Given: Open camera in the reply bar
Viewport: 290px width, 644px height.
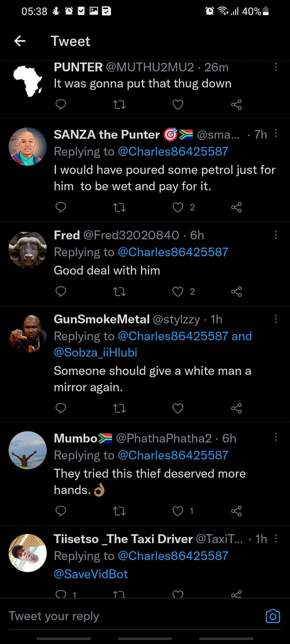Looking at the screenshot, I should click(x=273, y=616).
